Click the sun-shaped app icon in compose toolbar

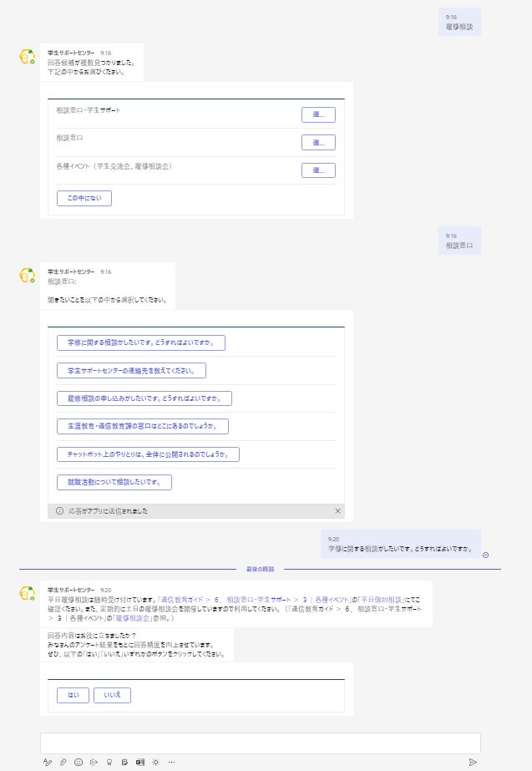(x=155, y=762)
